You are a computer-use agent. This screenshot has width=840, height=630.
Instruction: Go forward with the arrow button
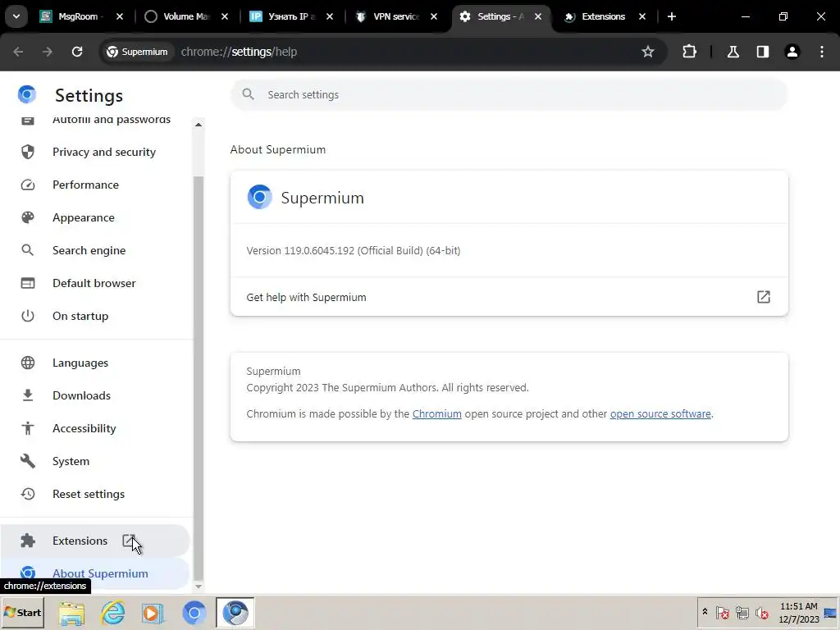48,52
